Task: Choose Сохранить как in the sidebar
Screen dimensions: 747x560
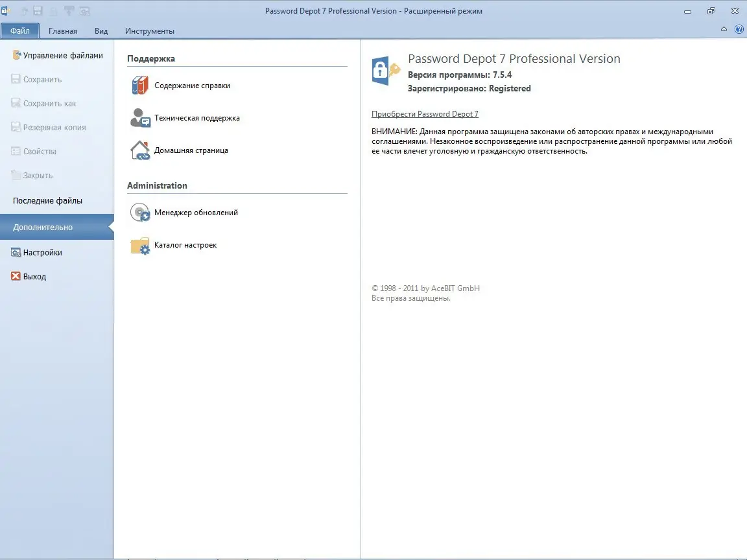Action: point(43,103)
